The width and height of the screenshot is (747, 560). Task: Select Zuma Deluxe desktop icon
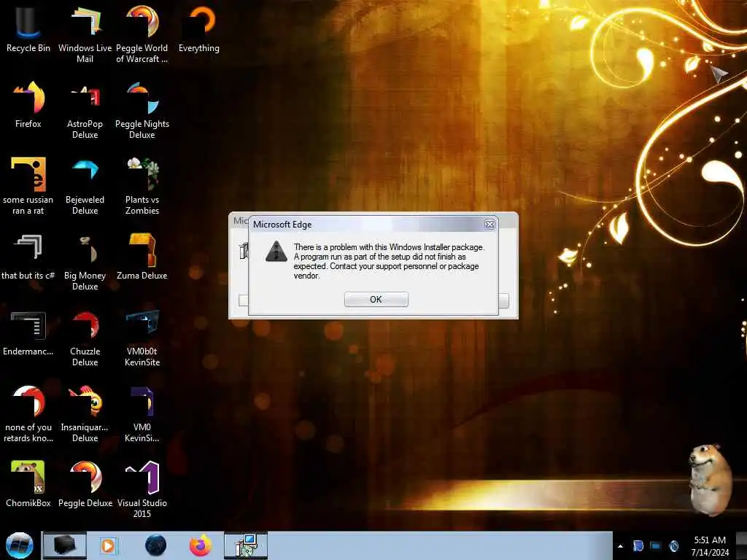click(142, 256)
